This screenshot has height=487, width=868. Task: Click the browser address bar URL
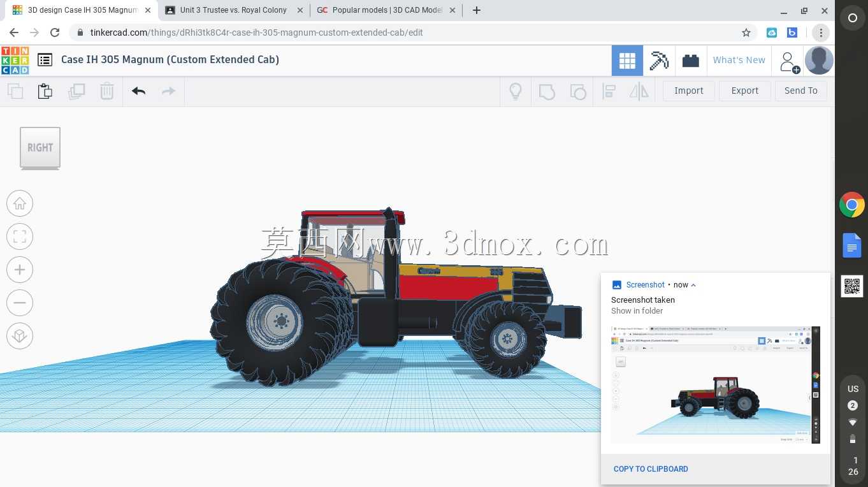point(257,33)
